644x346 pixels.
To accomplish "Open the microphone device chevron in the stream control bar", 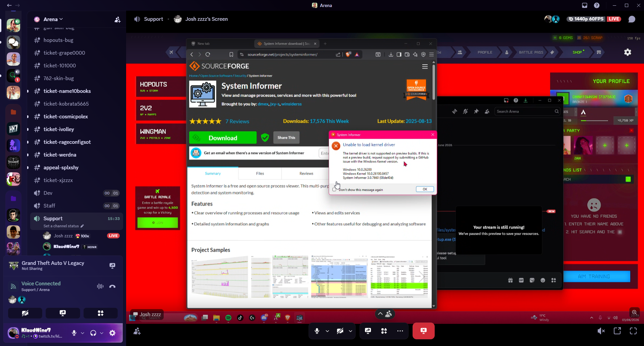I will pos(327,331).
